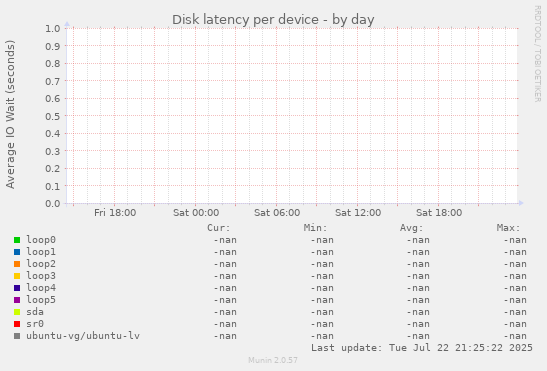Image resolution: width=547 pixels, height=371 pixels.
Task: Click the blue loop1 legend swatch
Action: point(17,252)
